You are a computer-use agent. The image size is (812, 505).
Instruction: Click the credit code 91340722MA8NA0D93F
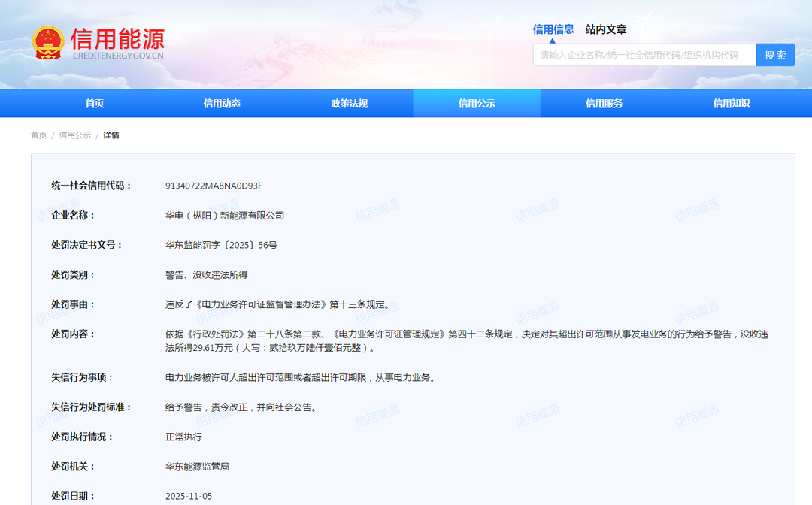(x=214, y=186)
